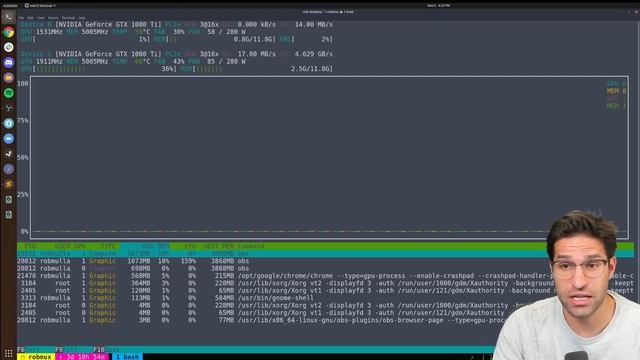Screen dimensions: 640x360
Task: Click the Device 0 NVIDIA GeForce GTX 1080 Ti name
Action: pos(108,24)
